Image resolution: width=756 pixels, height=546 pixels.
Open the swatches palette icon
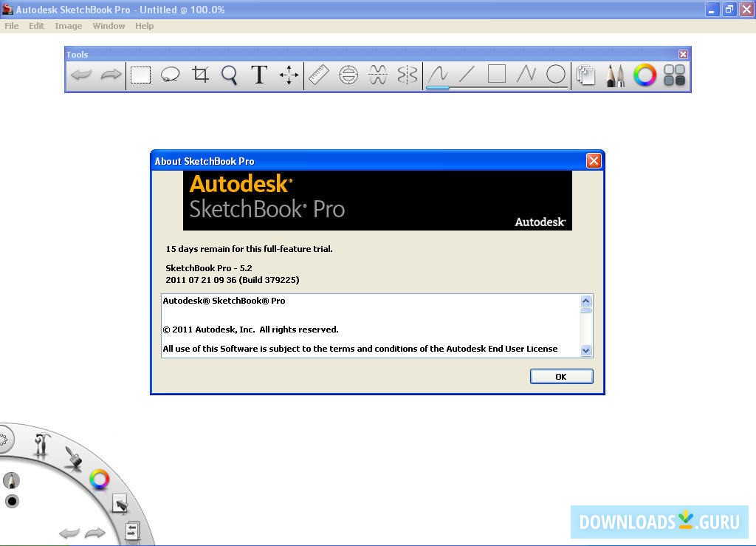[673, 75]
